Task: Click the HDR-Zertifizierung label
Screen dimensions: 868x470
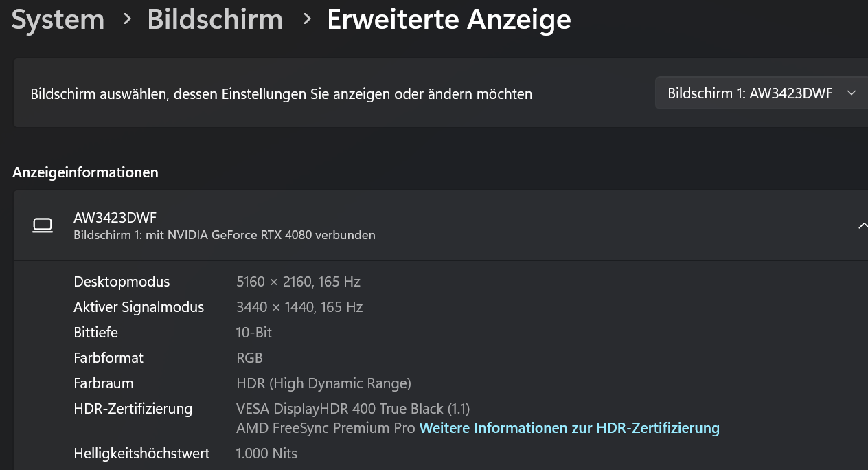Action: coord(133,409)
